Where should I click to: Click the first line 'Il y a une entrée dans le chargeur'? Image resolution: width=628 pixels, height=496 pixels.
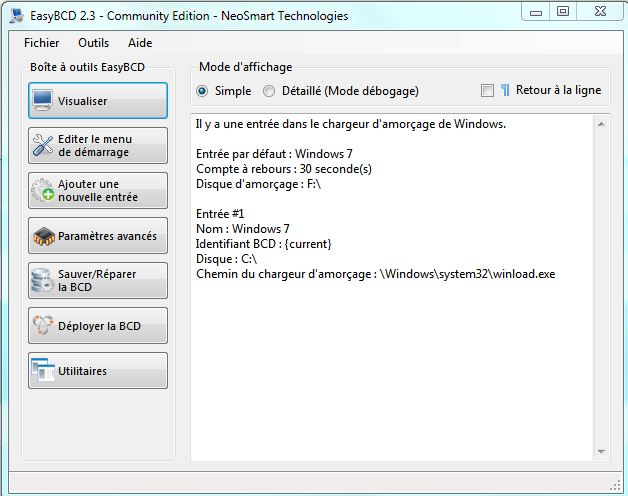click(351, 124)
